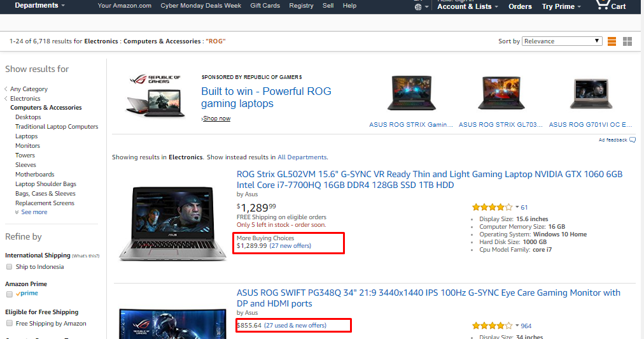Screen dimensions: 644x339
Task: Click the Ad feedback speech bubble icon
Action: click(633, 140)
